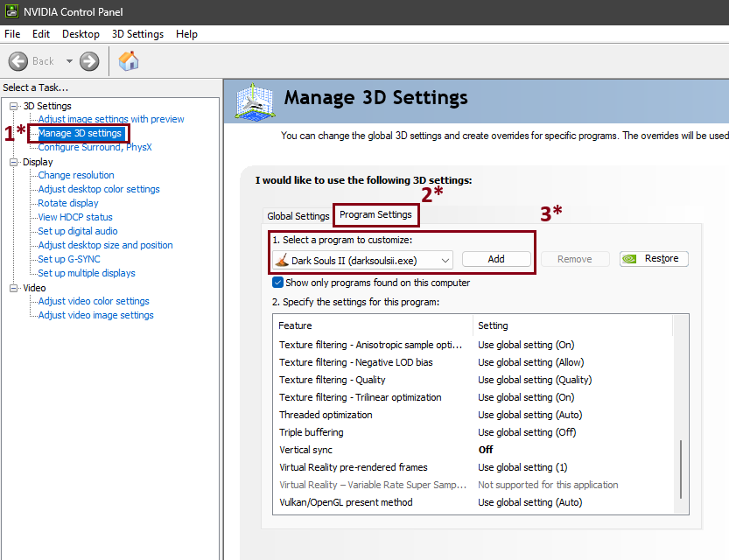
Task: Click the Vertical sync Off setting value
Action: pyautogui.click(x=486, y=450)
